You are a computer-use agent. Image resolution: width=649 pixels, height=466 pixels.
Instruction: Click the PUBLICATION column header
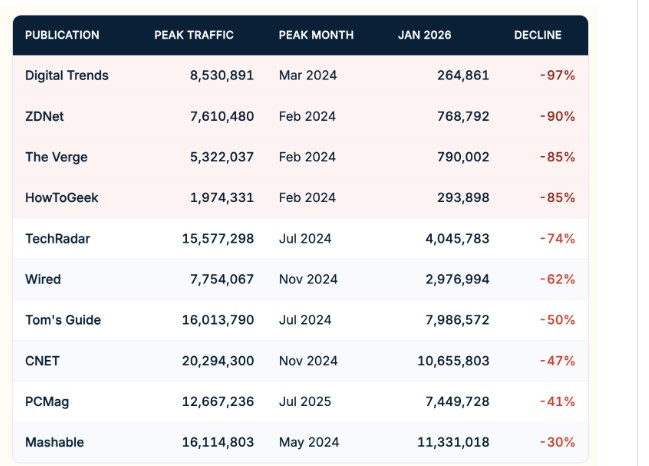tap(62, 35)
